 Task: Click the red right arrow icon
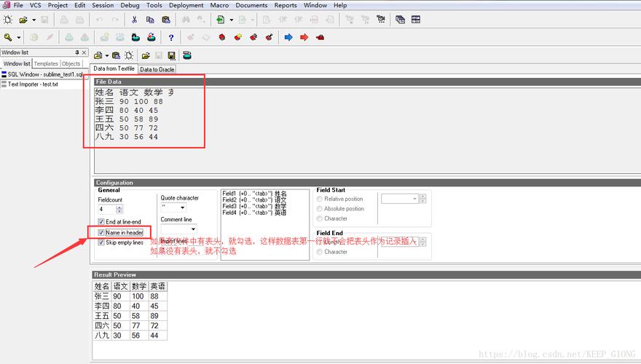click(304, 38)
